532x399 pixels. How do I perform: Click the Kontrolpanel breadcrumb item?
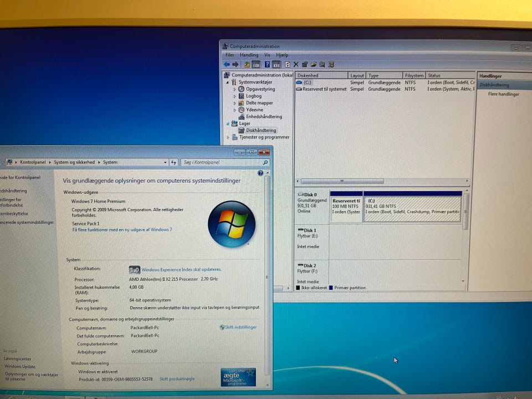[x=33, y=162]
